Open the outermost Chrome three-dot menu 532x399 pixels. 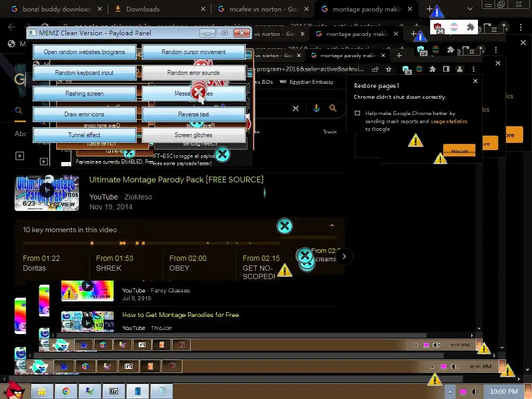(x=521, y=27)
